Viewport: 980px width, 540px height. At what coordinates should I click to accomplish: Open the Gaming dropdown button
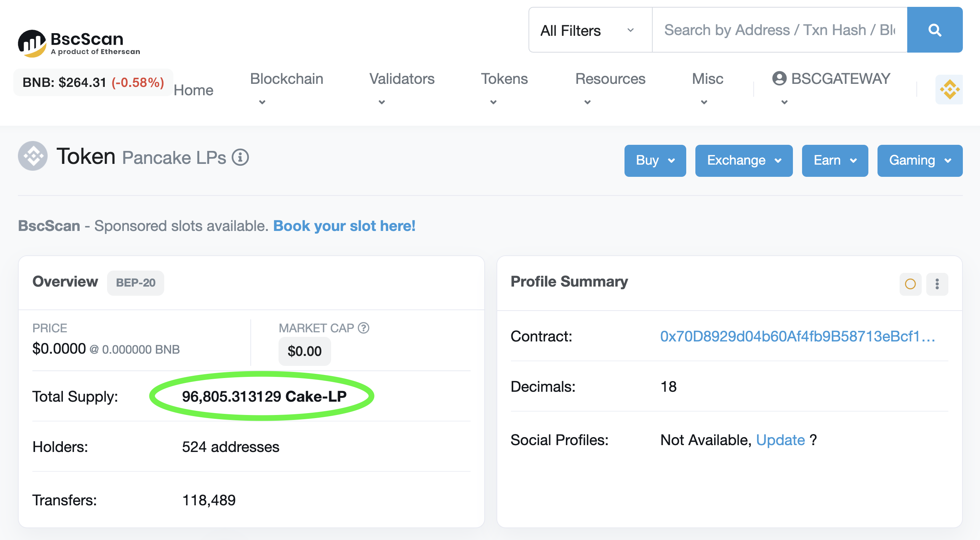pos(920,160)
